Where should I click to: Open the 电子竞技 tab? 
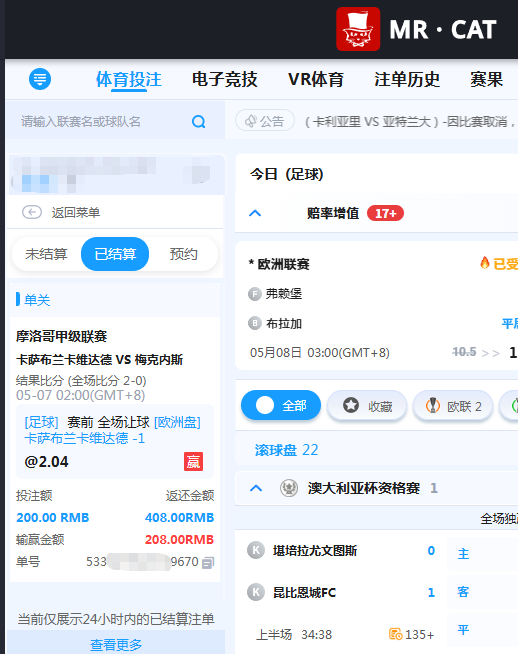coord(224,79)
